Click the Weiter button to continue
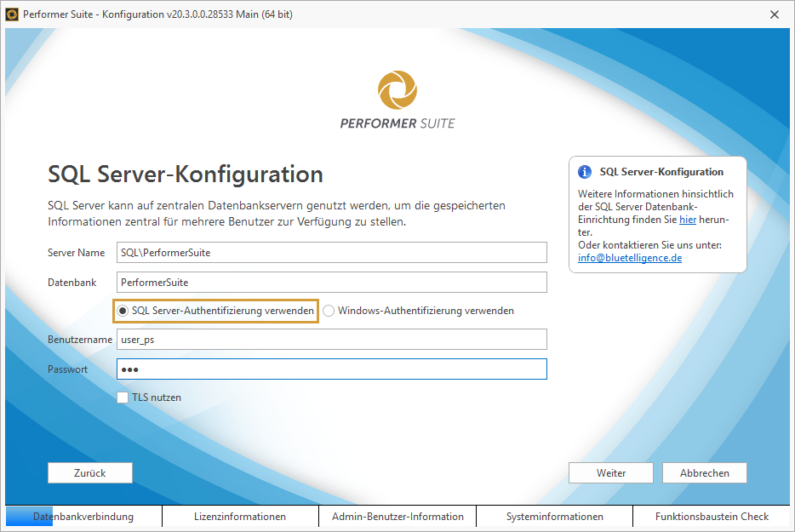Screen dimensions: 795x532 coord(610,472)
